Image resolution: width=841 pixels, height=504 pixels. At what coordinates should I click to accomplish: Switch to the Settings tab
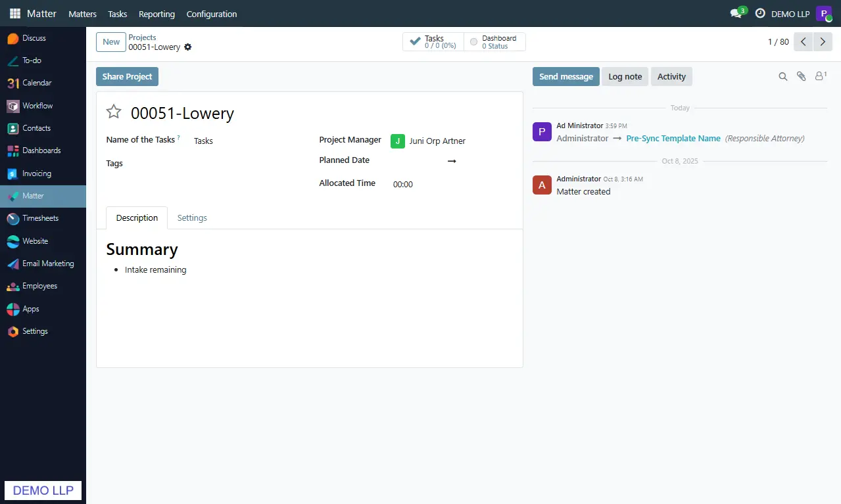point(192,218)
